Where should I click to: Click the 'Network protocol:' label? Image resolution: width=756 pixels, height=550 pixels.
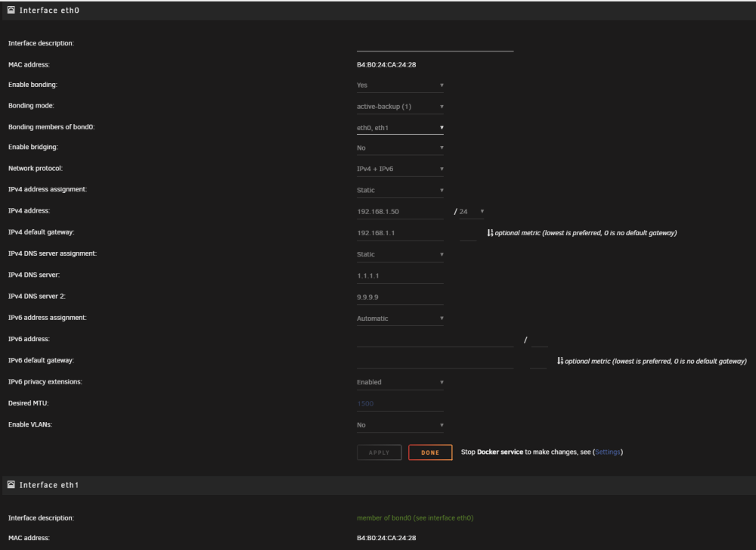(x=36, y=169)
